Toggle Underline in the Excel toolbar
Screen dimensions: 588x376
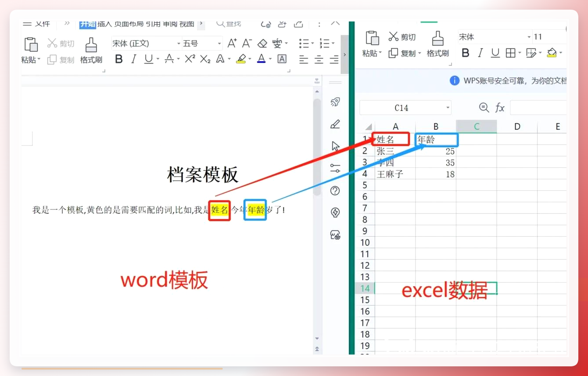point(495,53)
